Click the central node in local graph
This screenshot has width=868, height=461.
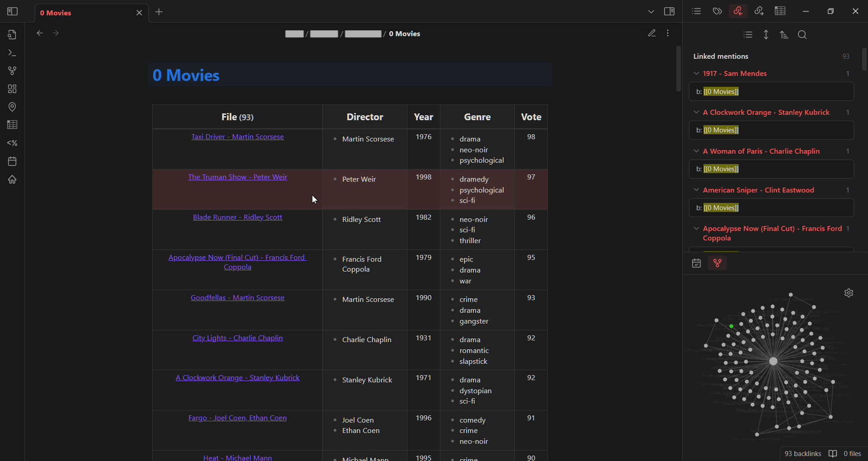click(x=774, y=361)
